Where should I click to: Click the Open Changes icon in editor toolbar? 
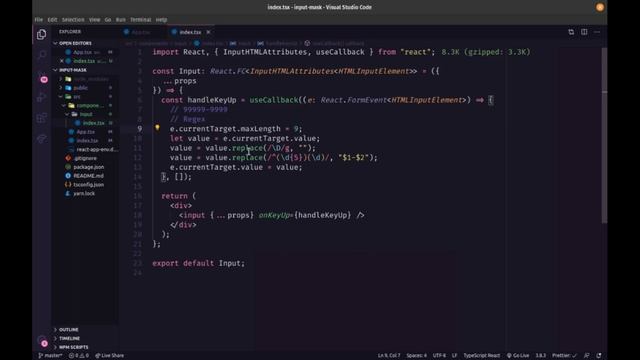(571, 32)
